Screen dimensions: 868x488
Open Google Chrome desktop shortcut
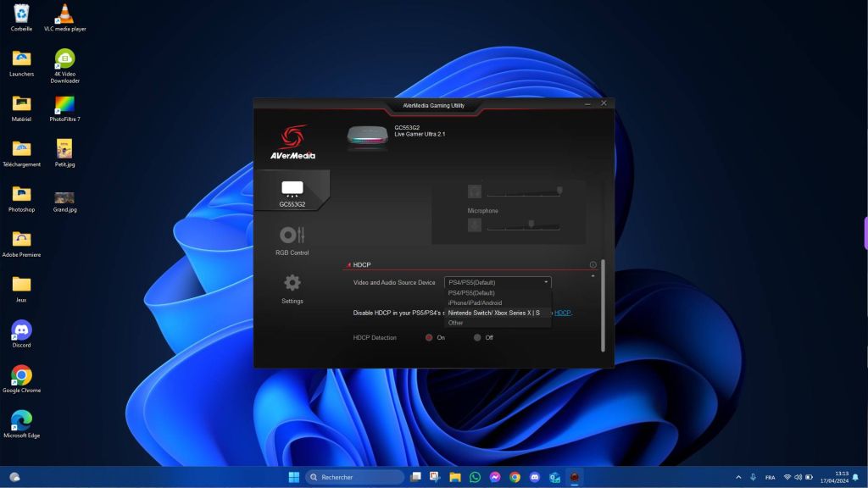(x=21, y=379)
